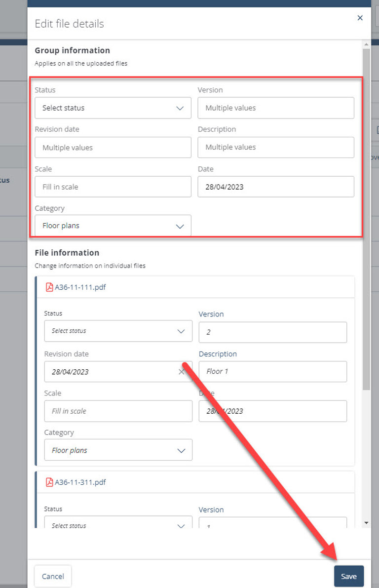Open the group Status dropdown
Screen dimensions: 379x588
(x=113, y=108)
